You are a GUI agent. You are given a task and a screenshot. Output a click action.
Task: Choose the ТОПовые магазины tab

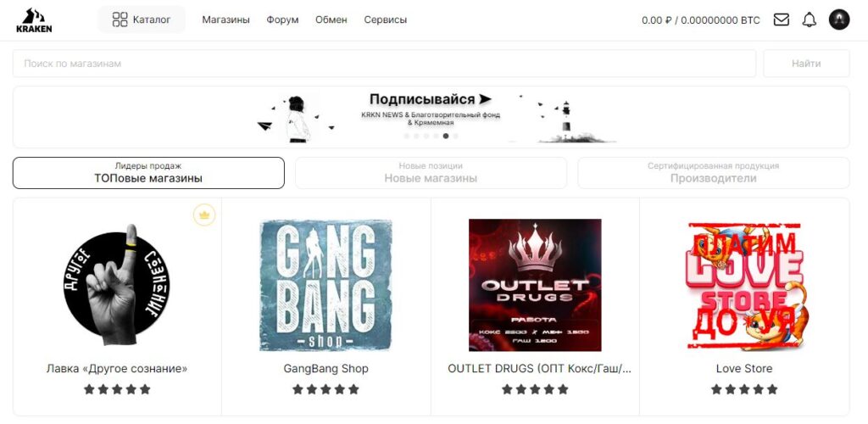pos(148,173)
